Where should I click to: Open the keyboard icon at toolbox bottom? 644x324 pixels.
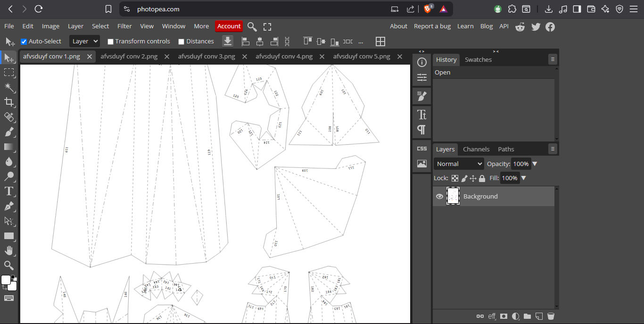coord(9,298)
